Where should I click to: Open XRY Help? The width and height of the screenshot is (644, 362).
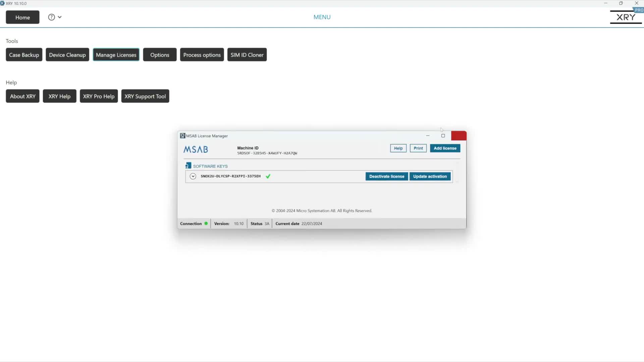59,96
